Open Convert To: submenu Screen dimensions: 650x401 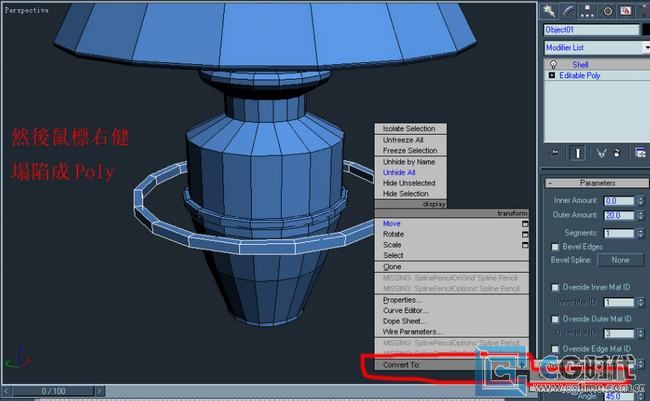point(451,365)
